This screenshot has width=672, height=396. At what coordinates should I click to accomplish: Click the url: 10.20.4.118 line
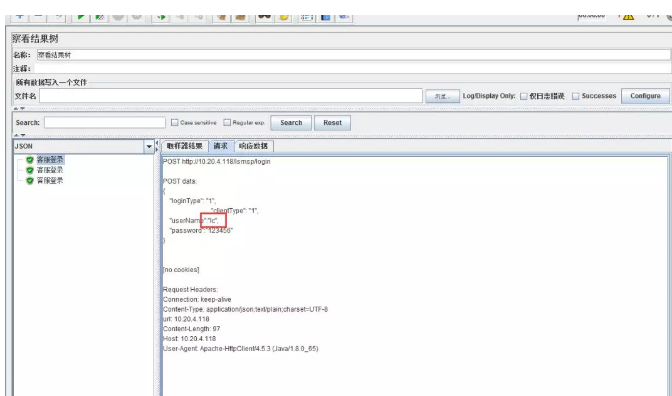pos(186,319)
